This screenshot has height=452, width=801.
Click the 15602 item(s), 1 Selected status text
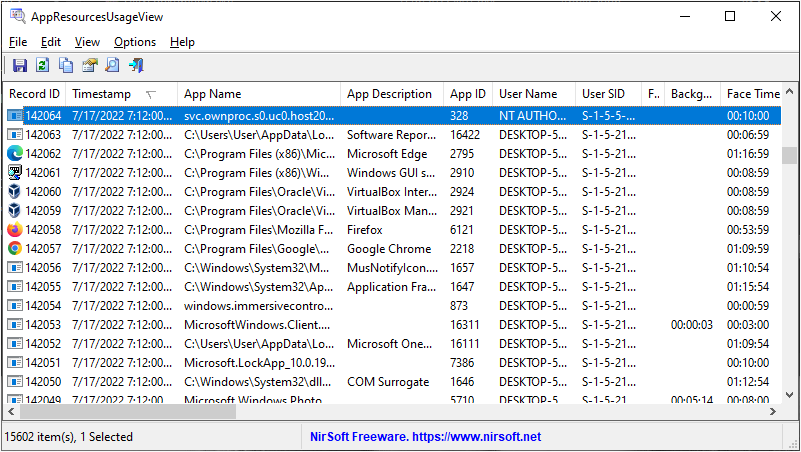68,437
